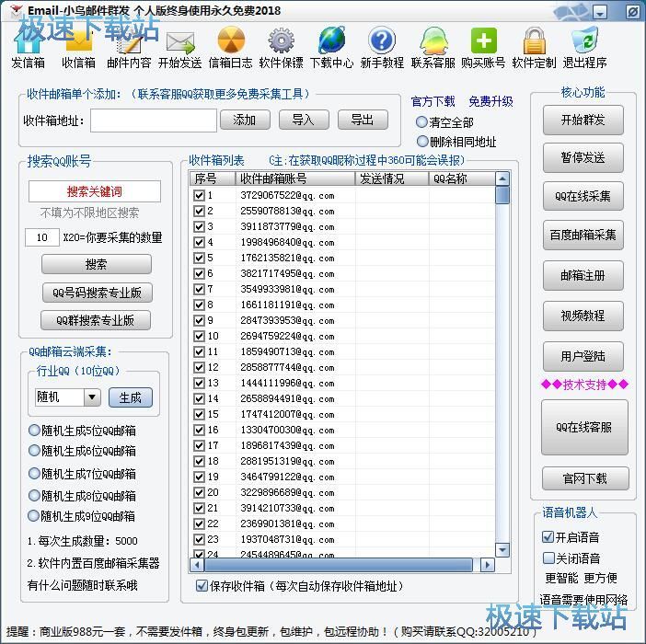This screenshot has height=644, width=646.
Task: Click the 收件邮箱账号 column header
Action: pyautogui.click(x=295, y=178)
